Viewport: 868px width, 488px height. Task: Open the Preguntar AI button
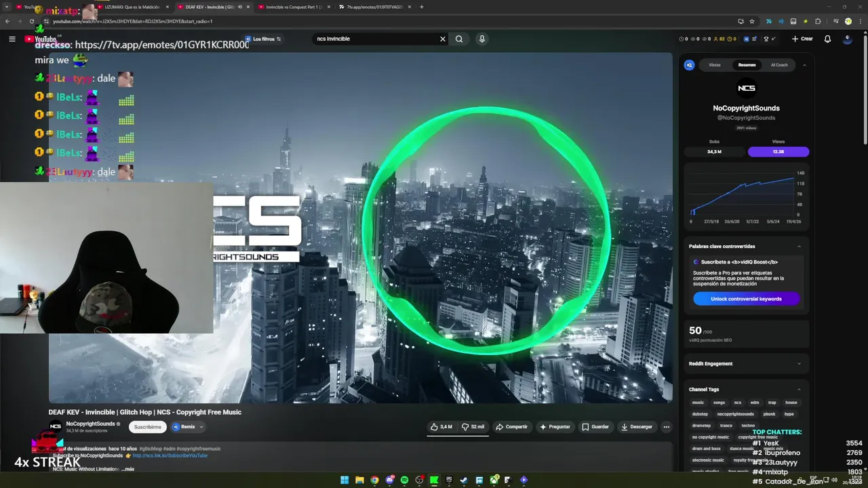(555, 427)
